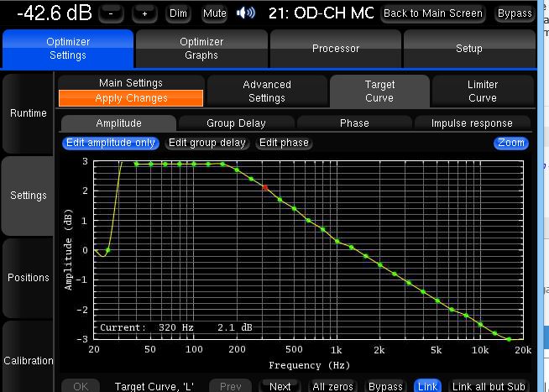Viewport: 549px width, 392px height.
Task: Click the 21: OD-CH MC preset name
Action: click(x=321, y=13)
